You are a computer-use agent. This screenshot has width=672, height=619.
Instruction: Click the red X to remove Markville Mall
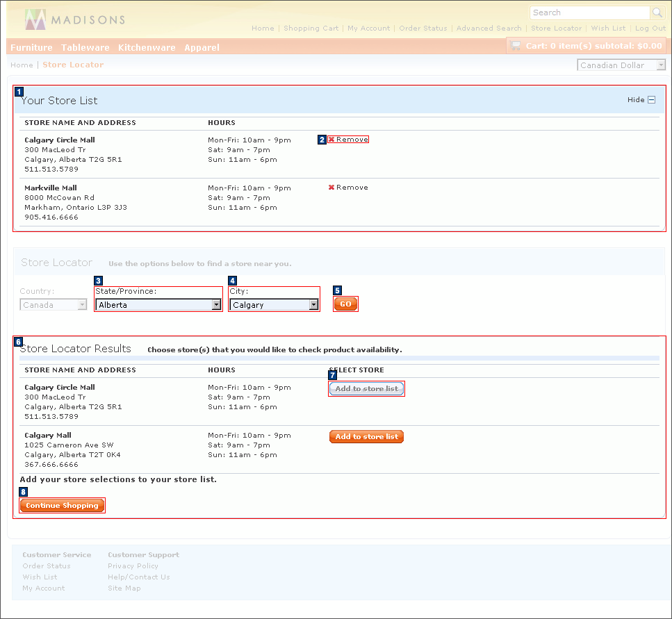(x=331, y=187)
